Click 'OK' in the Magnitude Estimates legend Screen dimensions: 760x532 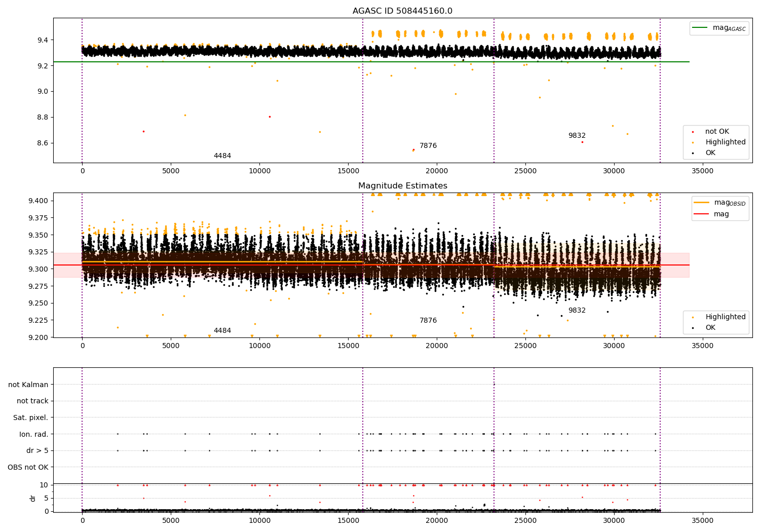[710, 328]
